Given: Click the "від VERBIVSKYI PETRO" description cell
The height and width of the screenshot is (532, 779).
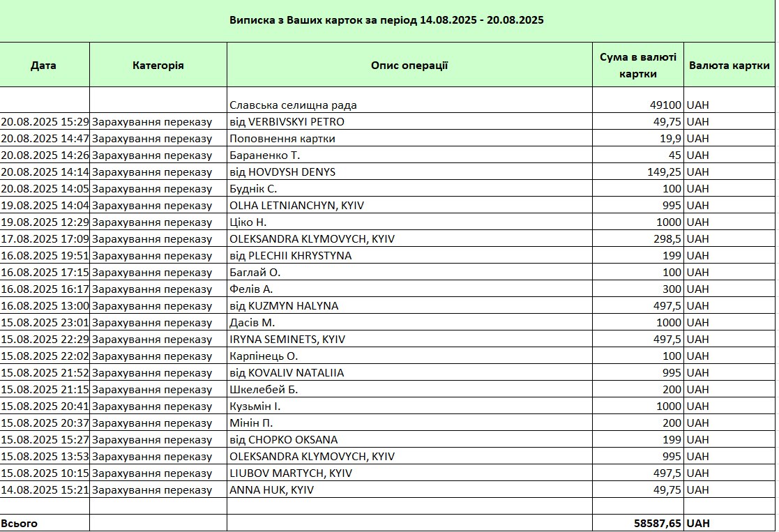Looking at the screenshot, I should (x=287, y=122).
